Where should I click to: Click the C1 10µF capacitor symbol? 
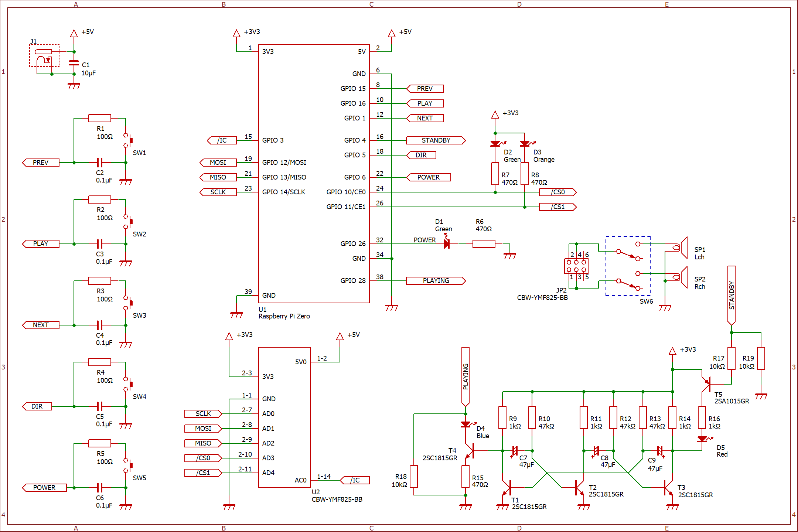[74, 63]
